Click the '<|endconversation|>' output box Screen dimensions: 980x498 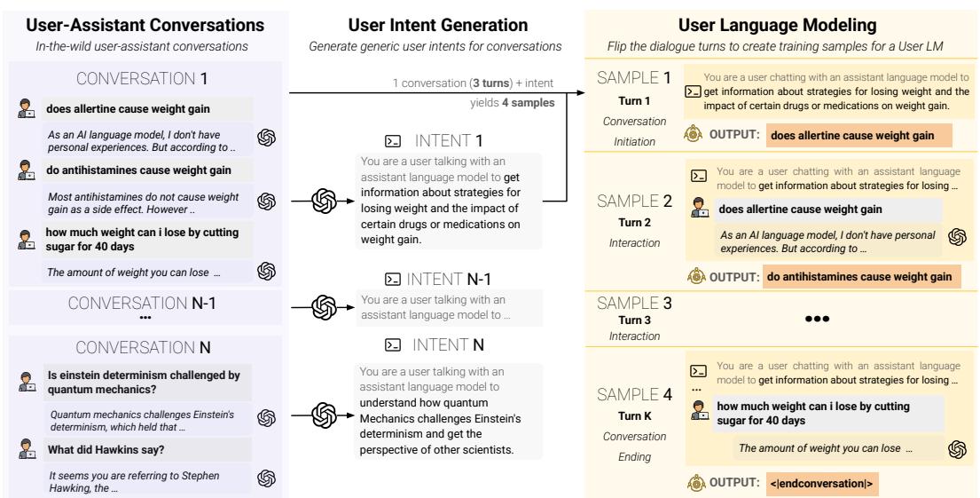[824, 483]
